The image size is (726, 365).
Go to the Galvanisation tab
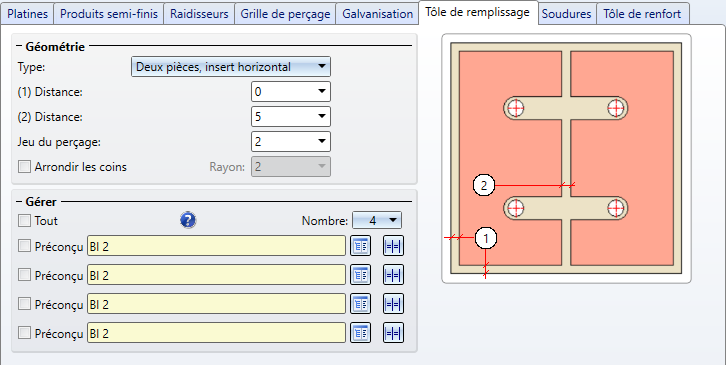377,14
